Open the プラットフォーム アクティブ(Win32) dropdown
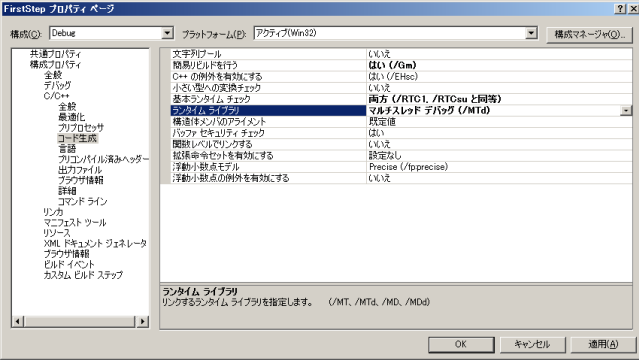This screenshot has width=639, height=360. (531, 33)
